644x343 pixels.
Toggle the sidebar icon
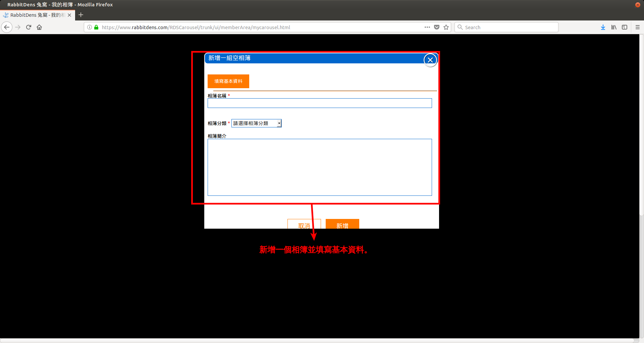[x=625, y=27]
